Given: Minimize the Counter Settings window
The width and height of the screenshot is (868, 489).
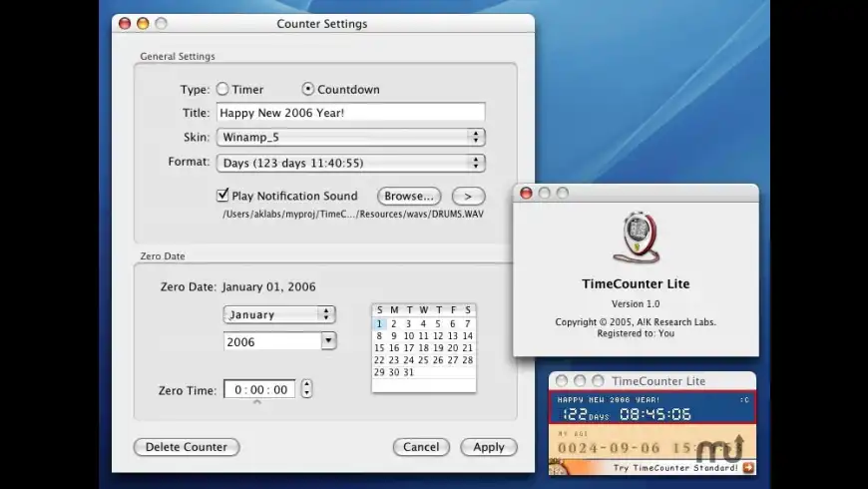Looking at the screenshot, I should (143, 23).
